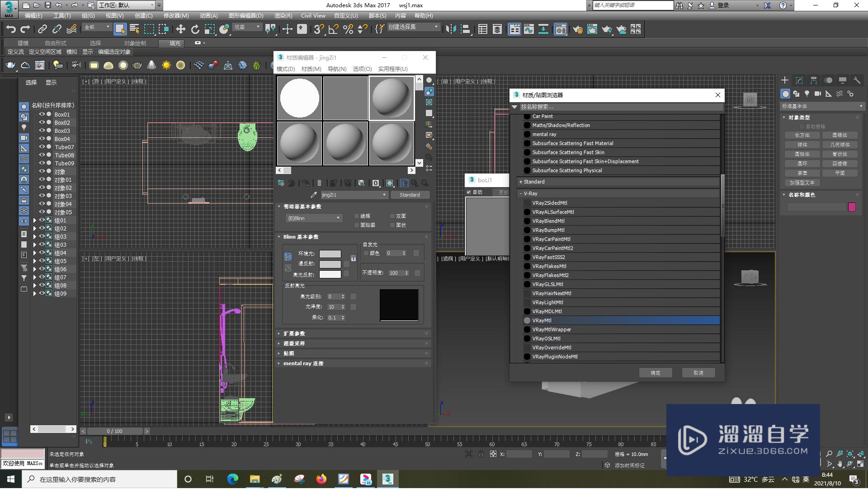Click the Undo arrow in main toolbar
The height and width of the screenshot is (489, 868).
pos(11,29)
